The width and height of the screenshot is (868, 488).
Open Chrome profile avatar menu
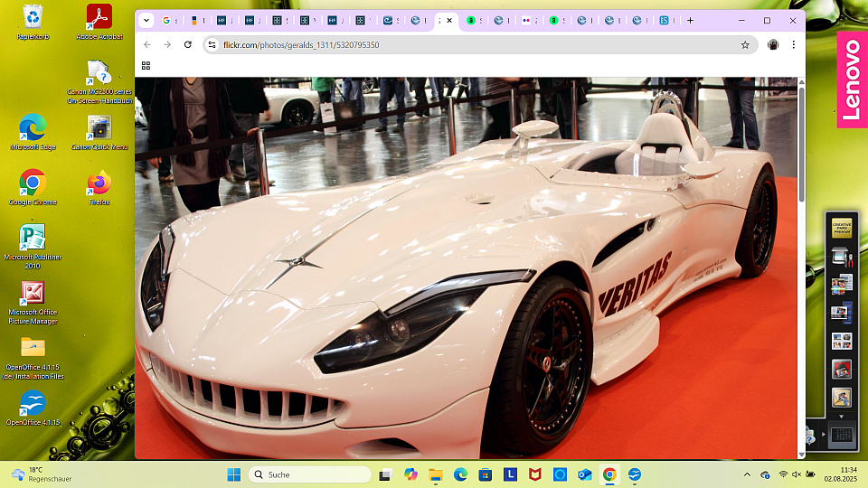click(x=773, y=45)
